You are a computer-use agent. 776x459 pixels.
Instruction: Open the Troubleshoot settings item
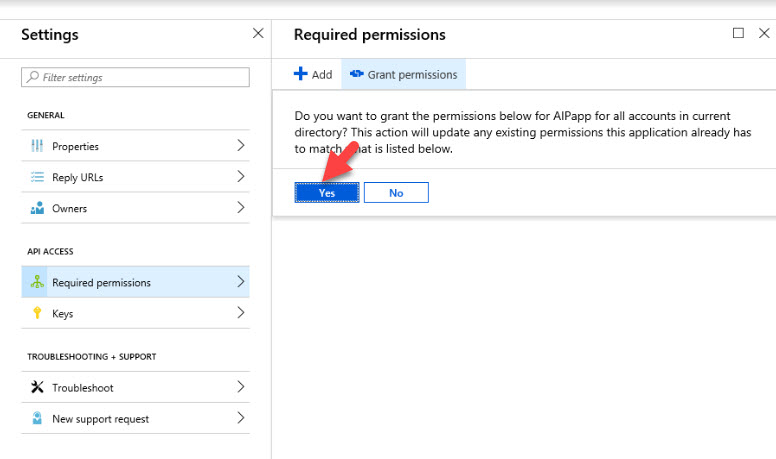(x=135, y=387)
